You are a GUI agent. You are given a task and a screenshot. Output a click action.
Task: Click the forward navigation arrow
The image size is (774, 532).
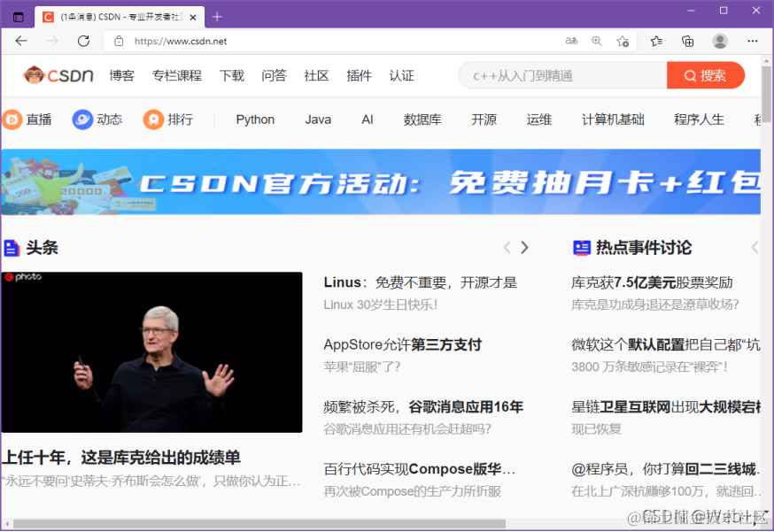(x=52, y=41)
